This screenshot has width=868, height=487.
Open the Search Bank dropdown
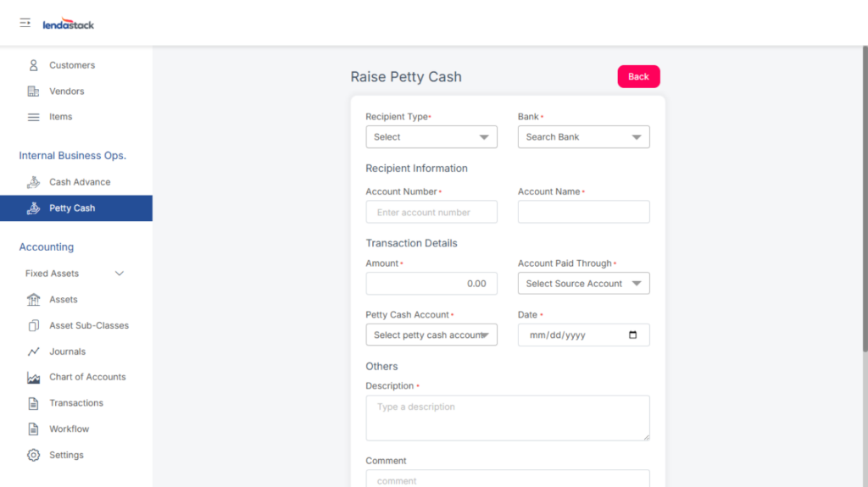click(583, 137)
